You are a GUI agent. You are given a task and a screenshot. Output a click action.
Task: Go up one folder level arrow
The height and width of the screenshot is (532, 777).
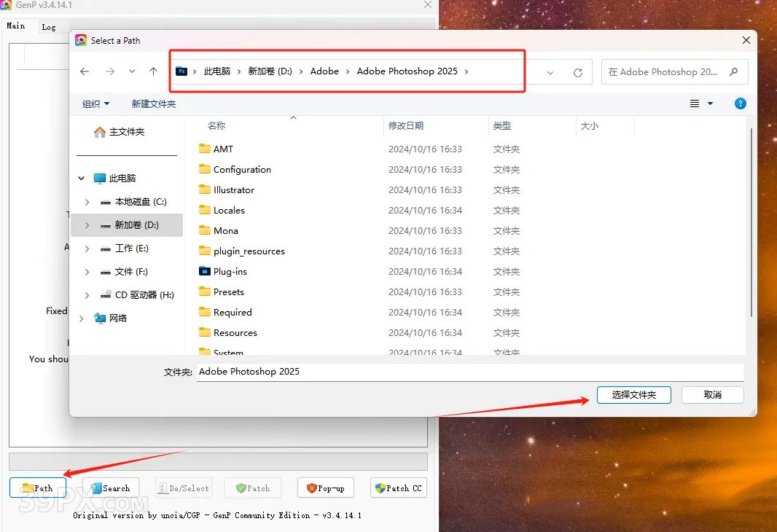pyautogui.click(x=153, y=72)
